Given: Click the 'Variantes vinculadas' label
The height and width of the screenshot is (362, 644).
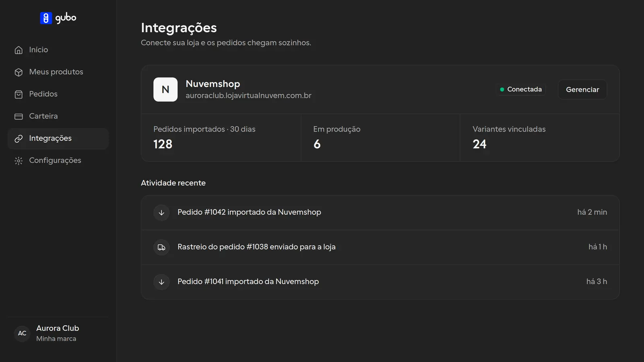Looking at the screenshot, I should 509,129.
